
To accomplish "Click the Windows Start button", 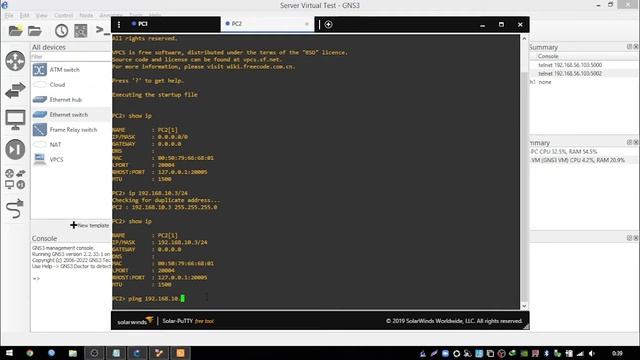I will [9, 353].
